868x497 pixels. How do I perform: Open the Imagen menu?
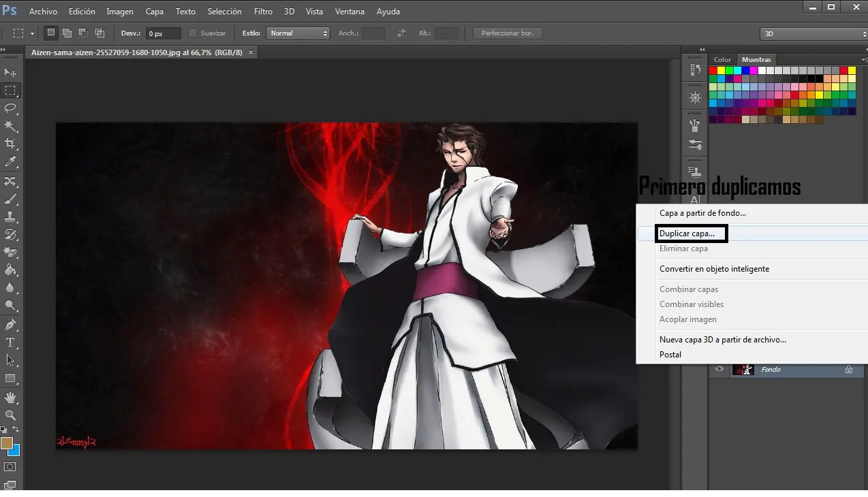(x=120, y=12)
